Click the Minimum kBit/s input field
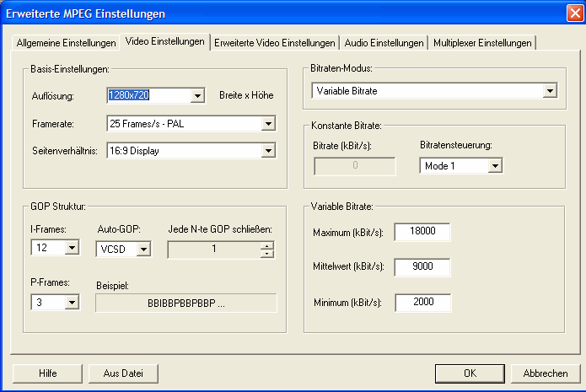Viewport: 586px width, 392px height. 422,303
